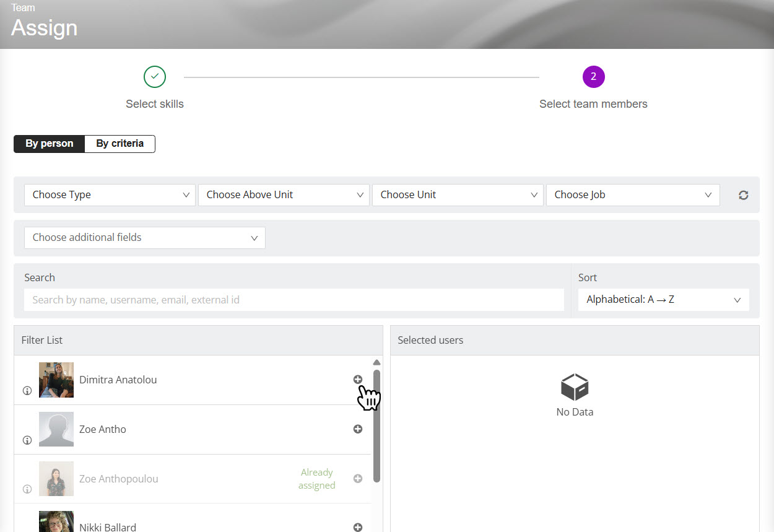Click plus icon beside Zoe Anthopoulou
Image resolution: width=774 pixels, height=532 pixels.
coord(358,478)
